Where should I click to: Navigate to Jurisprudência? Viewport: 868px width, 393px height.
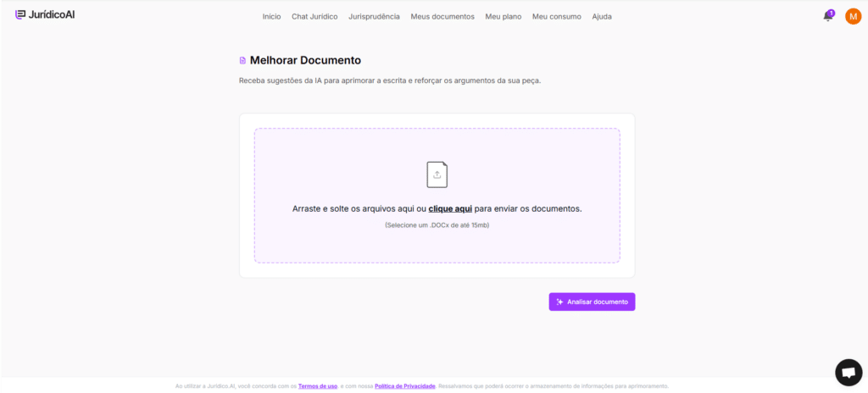tap(374, 16)
